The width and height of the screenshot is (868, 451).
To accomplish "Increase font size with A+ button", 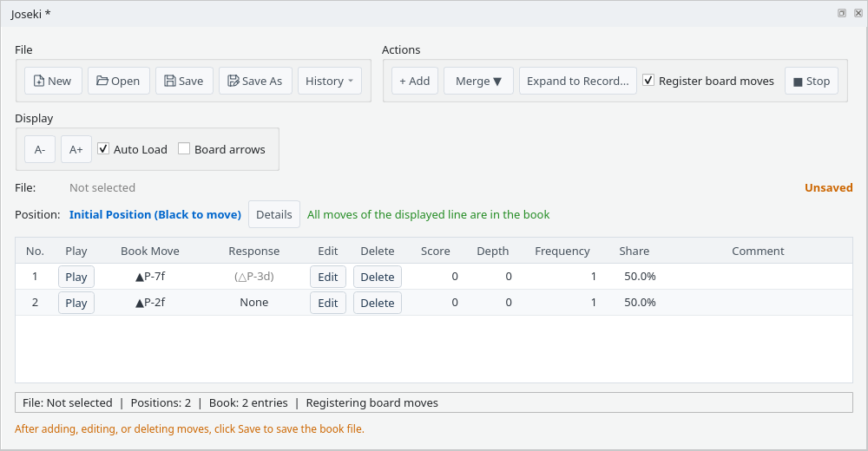I will (x=76, y=149).
